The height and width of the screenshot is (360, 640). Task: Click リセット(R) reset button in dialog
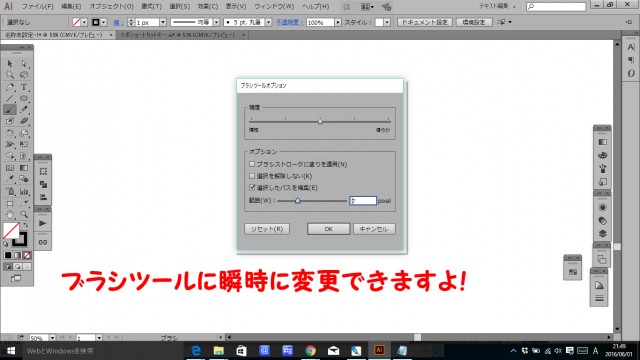click(267, 229)
